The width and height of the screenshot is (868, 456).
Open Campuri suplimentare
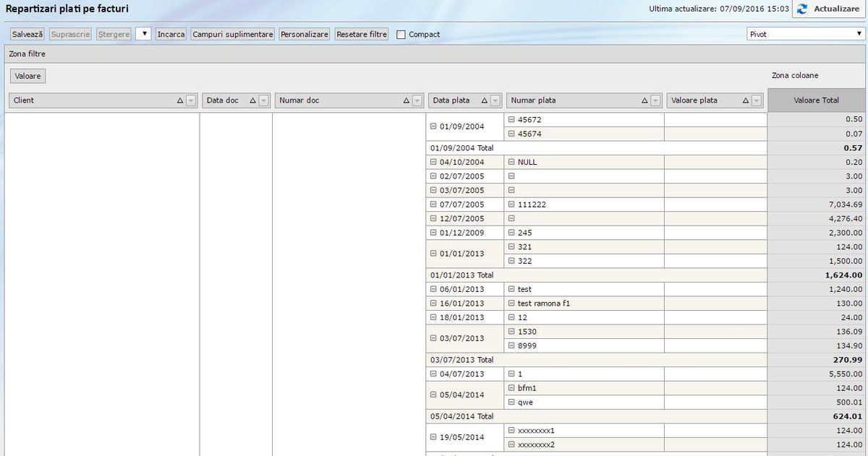click(232, 34)
